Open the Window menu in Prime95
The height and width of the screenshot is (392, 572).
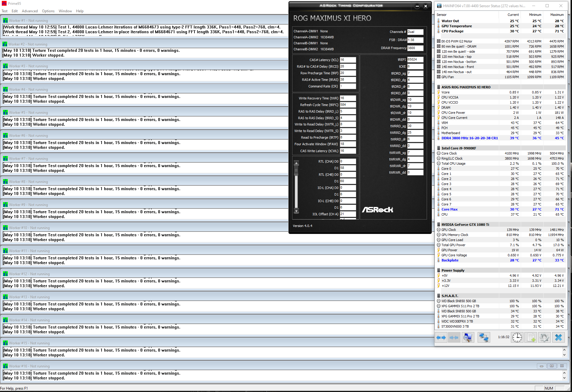65,11
